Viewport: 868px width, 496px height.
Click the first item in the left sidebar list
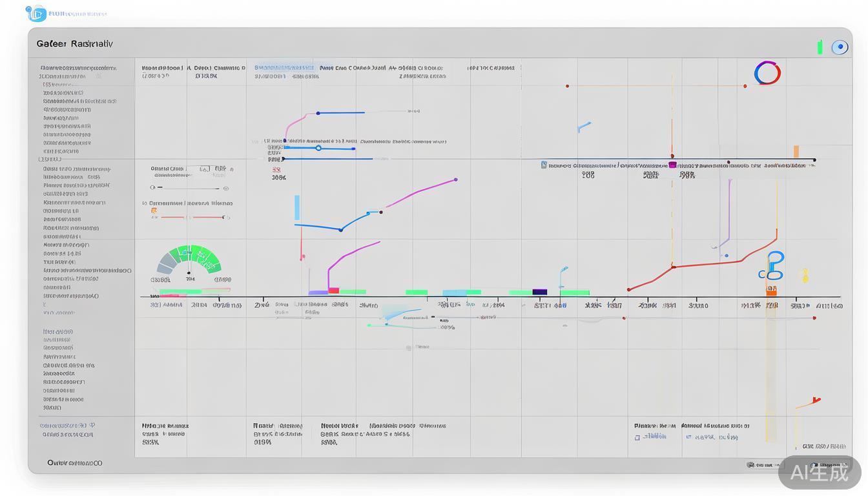click(x=78, y=68)
